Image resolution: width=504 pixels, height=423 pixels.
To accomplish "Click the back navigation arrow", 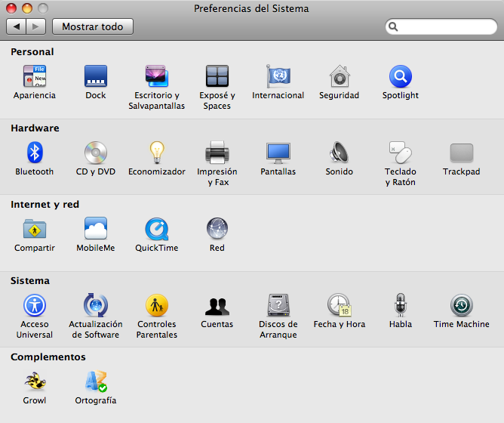I will point(17,26).
